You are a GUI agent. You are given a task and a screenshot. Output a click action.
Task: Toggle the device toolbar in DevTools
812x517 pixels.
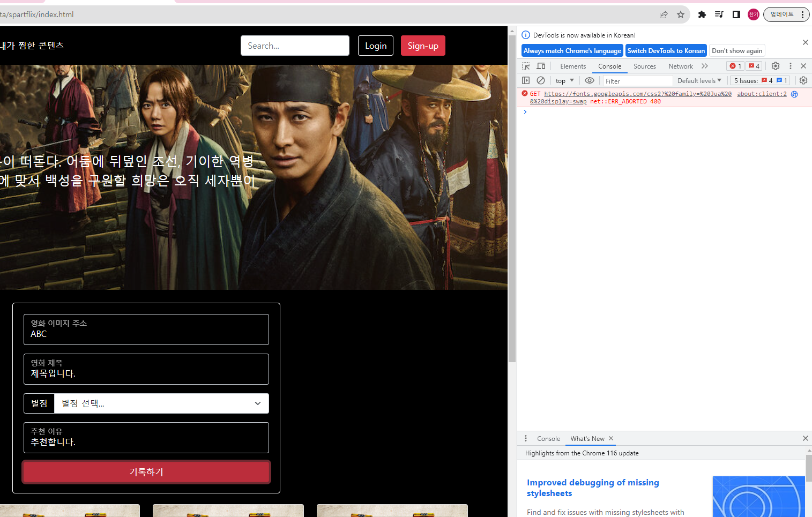pos(541,66)
